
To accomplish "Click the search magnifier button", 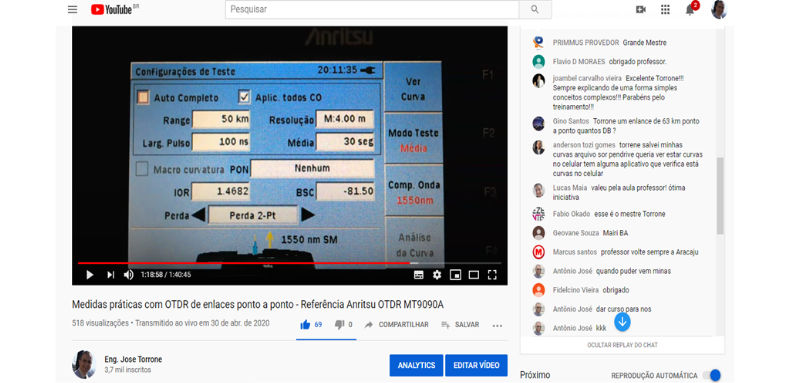I will tap(535, 9).
